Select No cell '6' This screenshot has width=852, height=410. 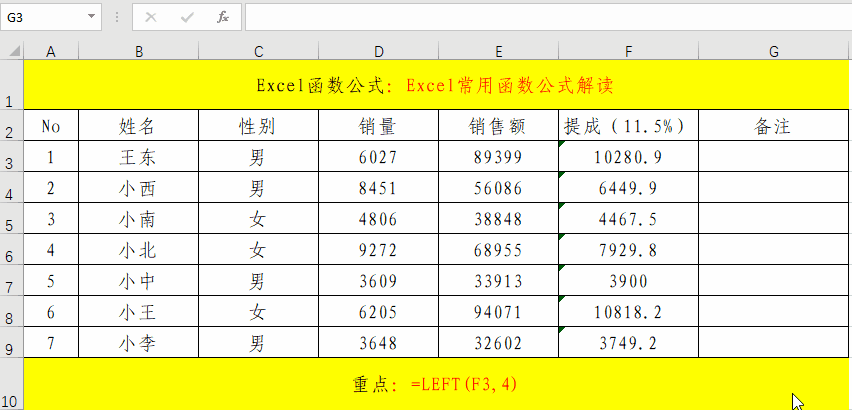(x=51, y=311)
